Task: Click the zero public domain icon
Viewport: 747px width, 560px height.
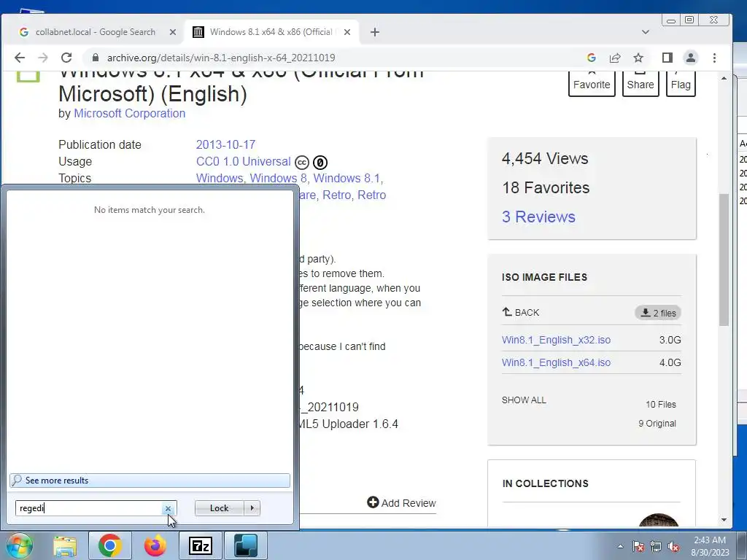Action: point(320,163)
